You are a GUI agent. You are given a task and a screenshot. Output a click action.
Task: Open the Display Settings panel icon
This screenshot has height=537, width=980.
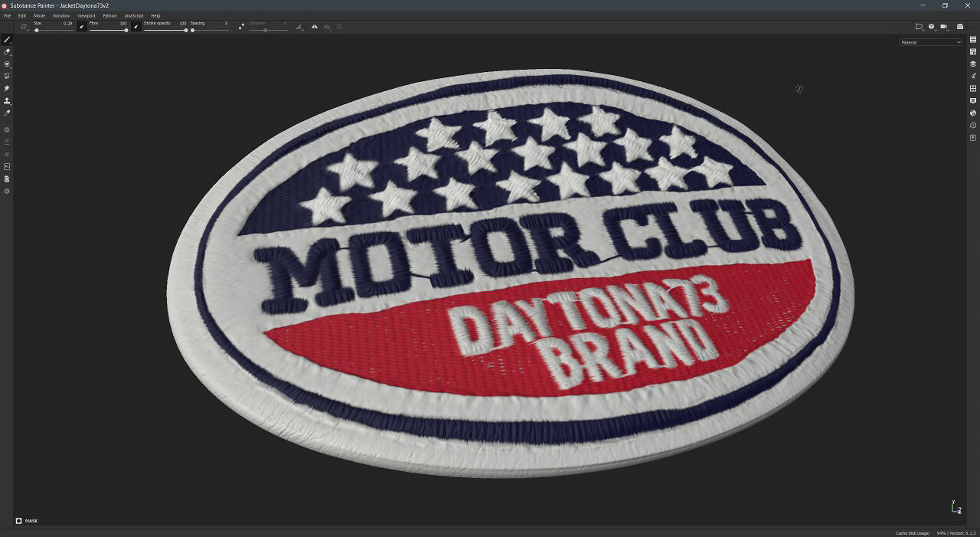pyautogui.click(x=973, y=100)
